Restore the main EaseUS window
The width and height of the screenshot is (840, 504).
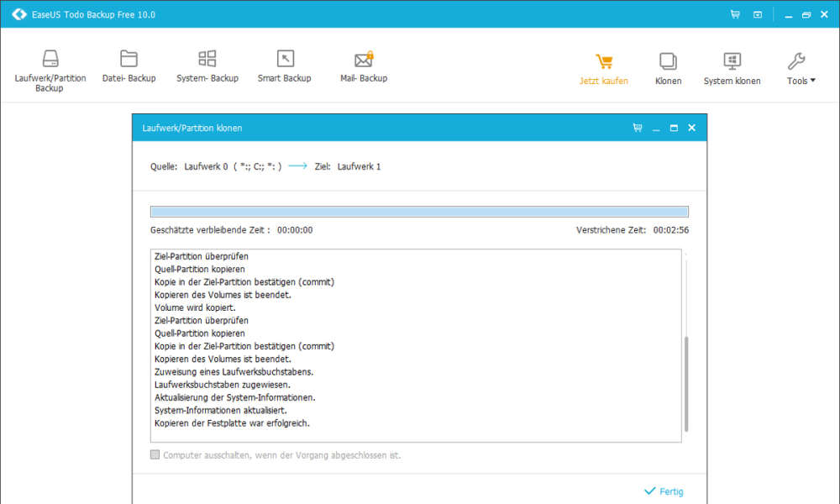click(806, 15)
